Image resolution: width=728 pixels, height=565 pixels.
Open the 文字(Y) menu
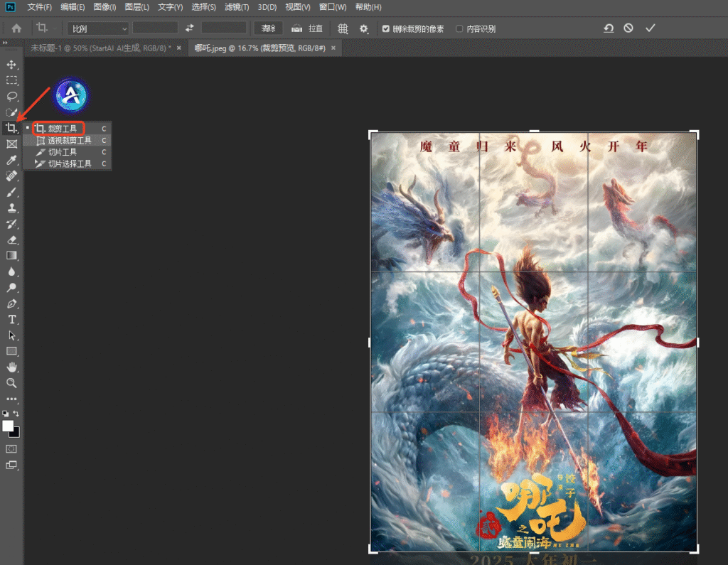click(170, 7)
